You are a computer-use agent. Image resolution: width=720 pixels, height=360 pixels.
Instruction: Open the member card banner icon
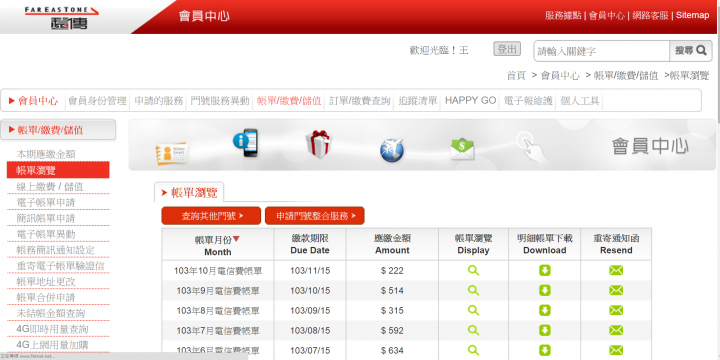(171, 152)
